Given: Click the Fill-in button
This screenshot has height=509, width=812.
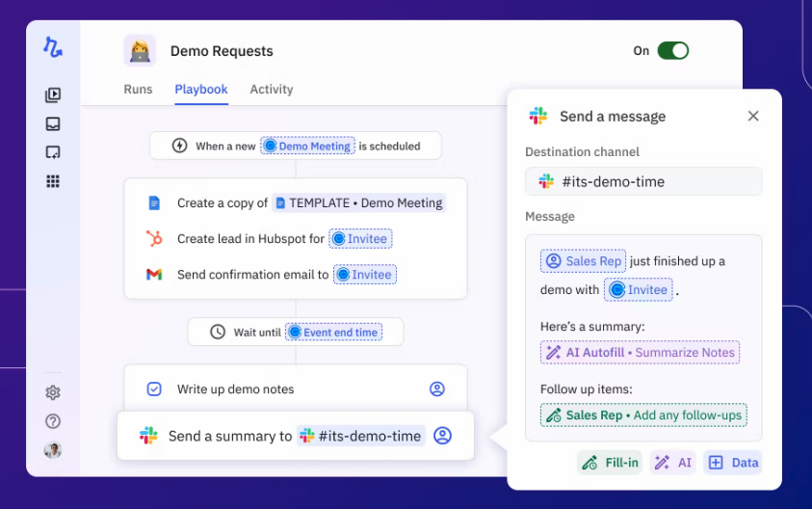Looking at the screenshot, I should [610, 463].
